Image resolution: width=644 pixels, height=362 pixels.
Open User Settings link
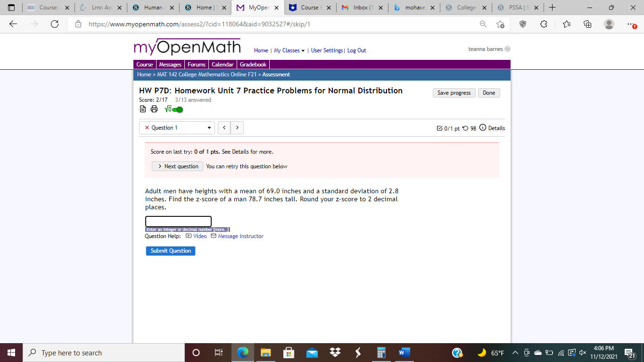coord(327,50)
